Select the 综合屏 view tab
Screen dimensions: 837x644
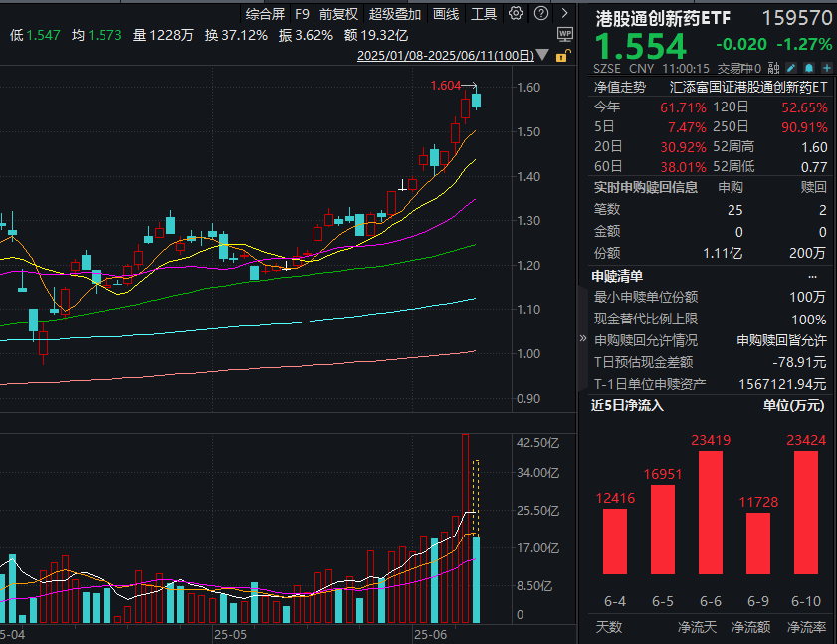pos(265,14)
